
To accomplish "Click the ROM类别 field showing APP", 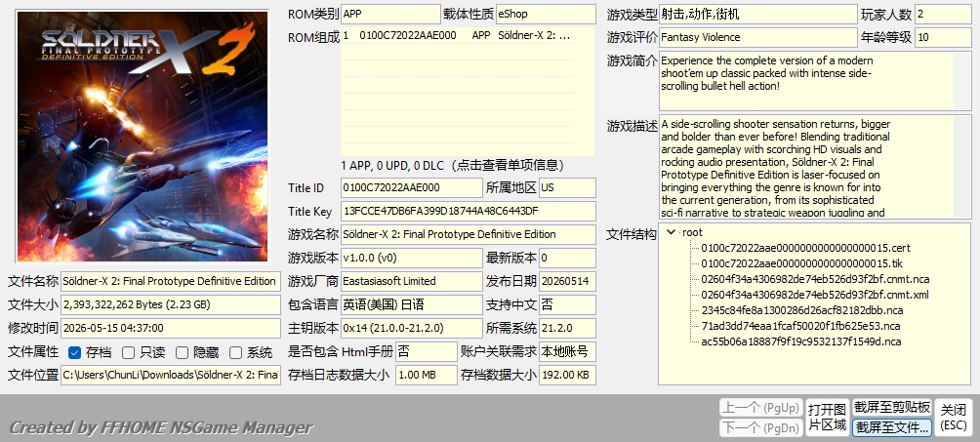I will (390, 14).
